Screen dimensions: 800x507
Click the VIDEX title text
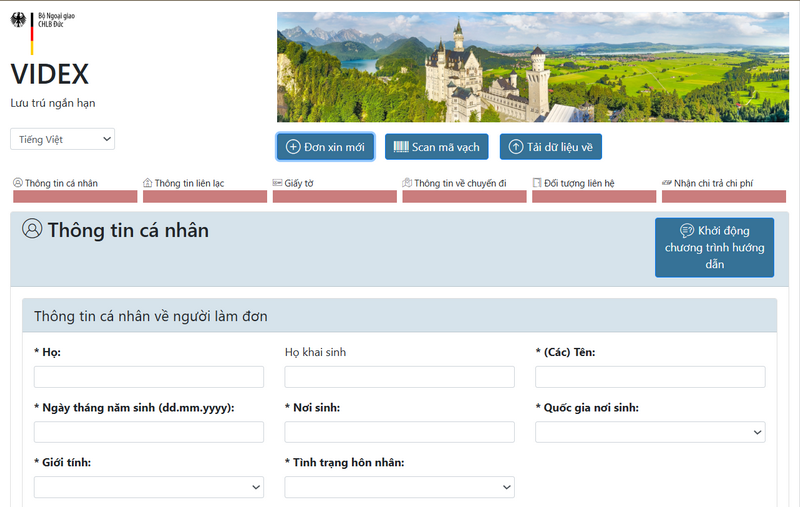[x=50, y=74]
